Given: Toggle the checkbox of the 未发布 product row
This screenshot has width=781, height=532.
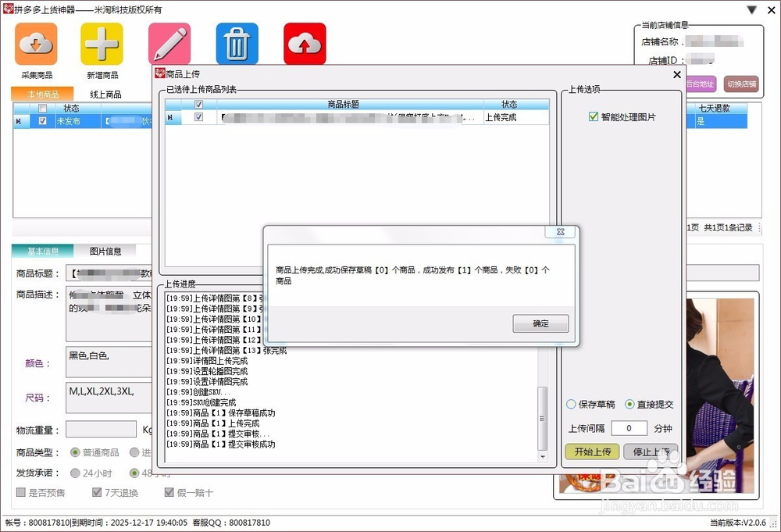Looking at the screenshot, I should (x=42, y=120).
